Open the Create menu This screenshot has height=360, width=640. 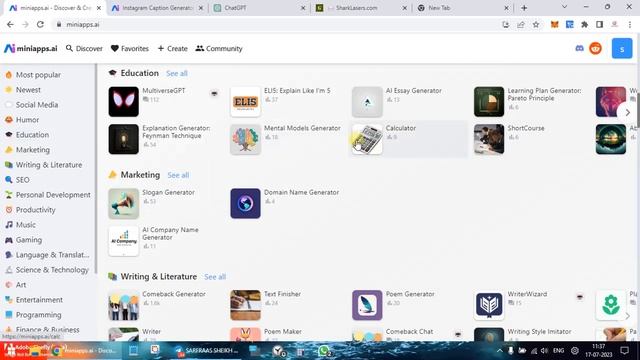tap(172, 49)
